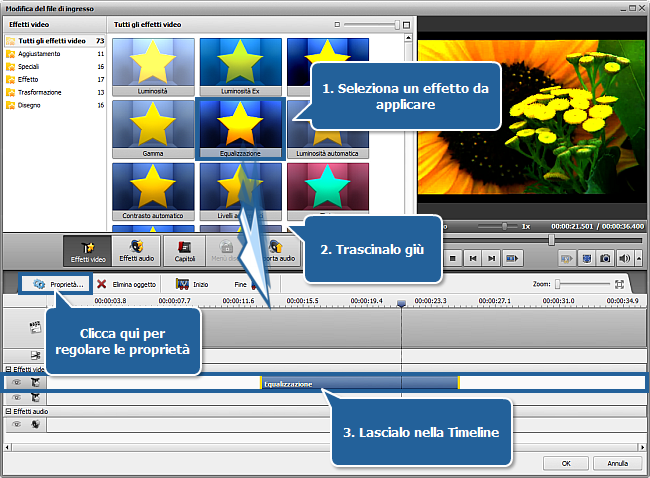Open the Proprietà gear button
Image resolution: width=650 pixels, height=478 pixels.
click(56, 284)
